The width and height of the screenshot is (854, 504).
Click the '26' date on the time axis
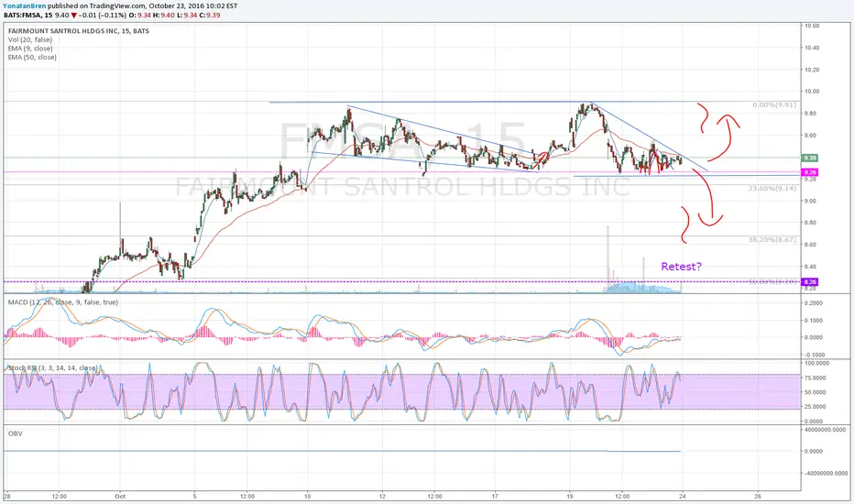click(758, 497)
